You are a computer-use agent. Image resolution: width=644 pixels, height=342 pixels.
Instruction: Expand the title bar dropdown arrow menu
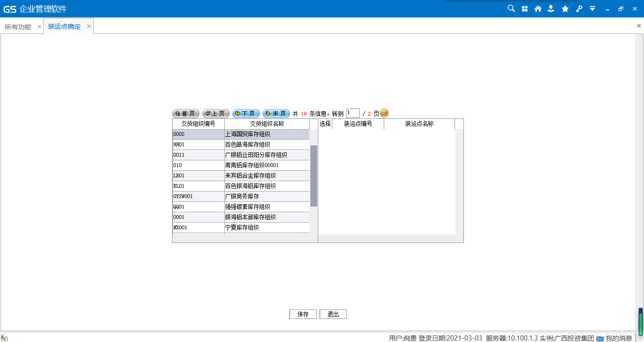tap(593, 8)
